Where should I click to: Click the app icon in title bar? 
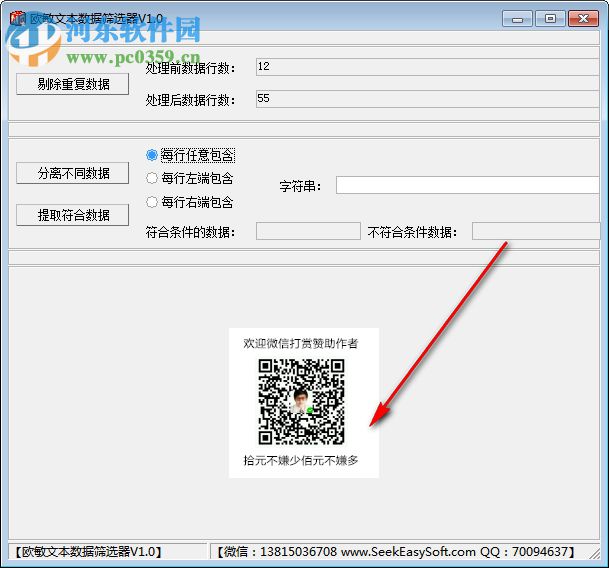coord(17,19)
